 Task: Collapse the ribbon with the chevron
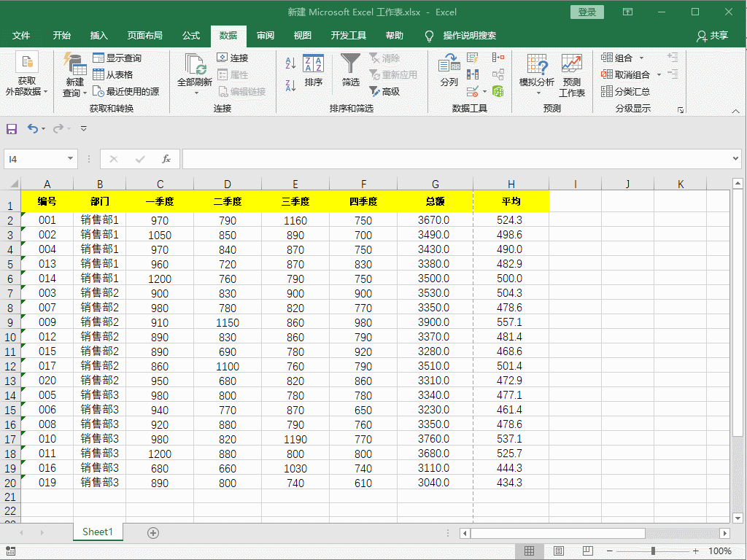pos(735,111)
